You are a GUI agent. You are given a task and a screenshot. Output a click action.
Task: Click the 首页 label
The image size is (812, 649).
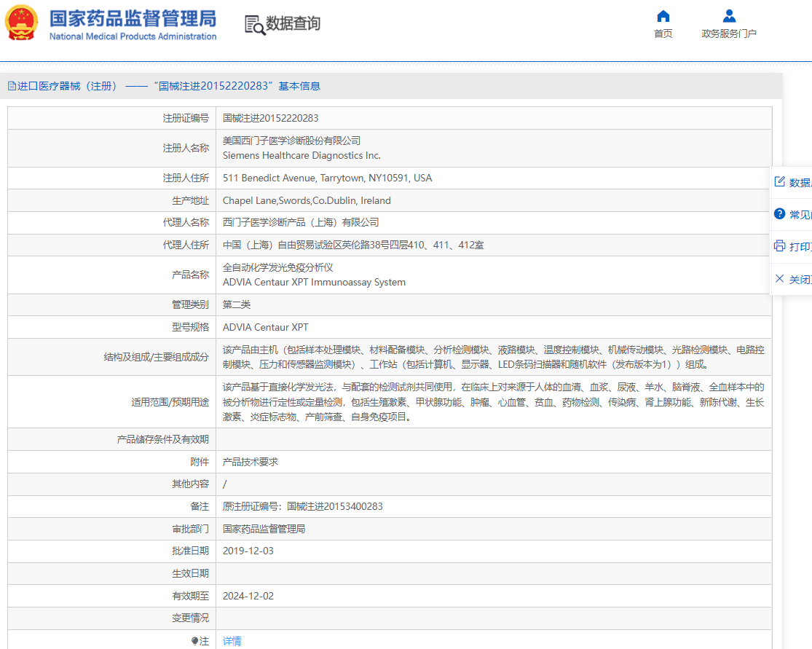coord(663,34)
